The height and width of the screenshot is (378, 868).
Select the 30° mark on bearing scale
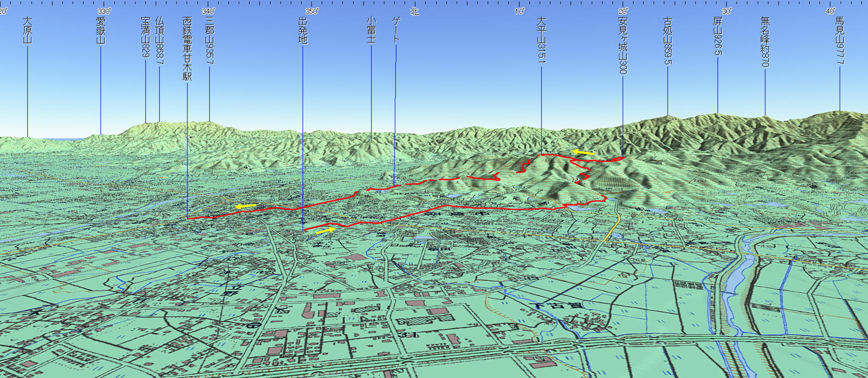727,11
